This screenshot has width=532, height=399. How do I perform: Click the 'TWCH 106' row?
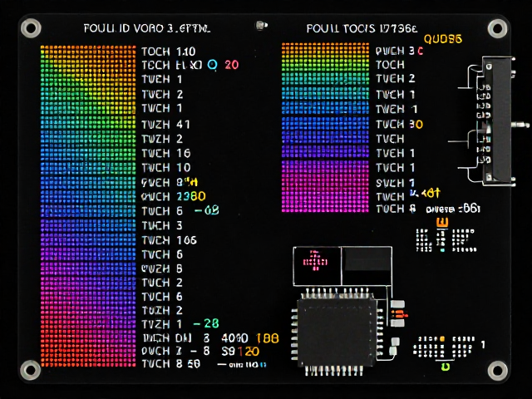click(x=169, y=240)
